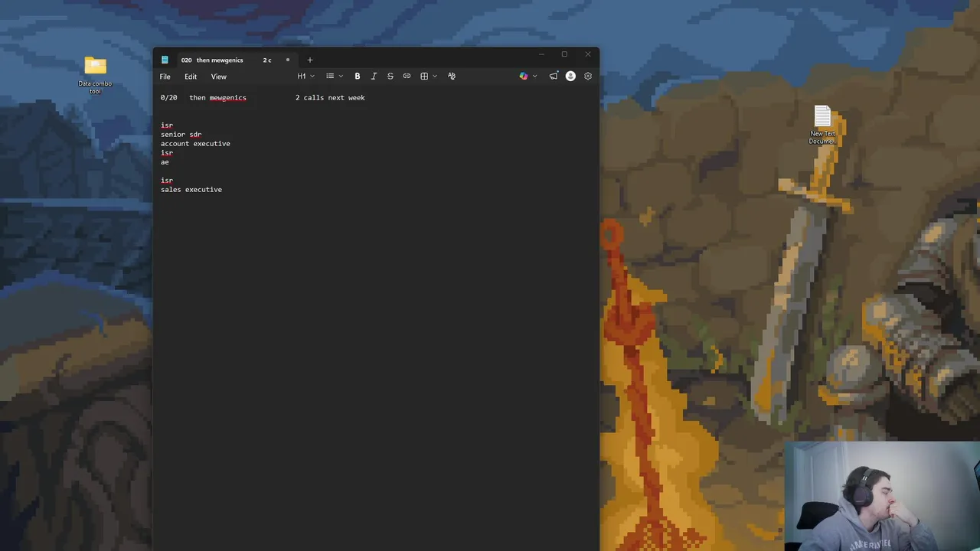Click the Notepad app icon in title bar
Image resolution: width=980 pixels, height=551 pixels.
click(x=165, y=60)
